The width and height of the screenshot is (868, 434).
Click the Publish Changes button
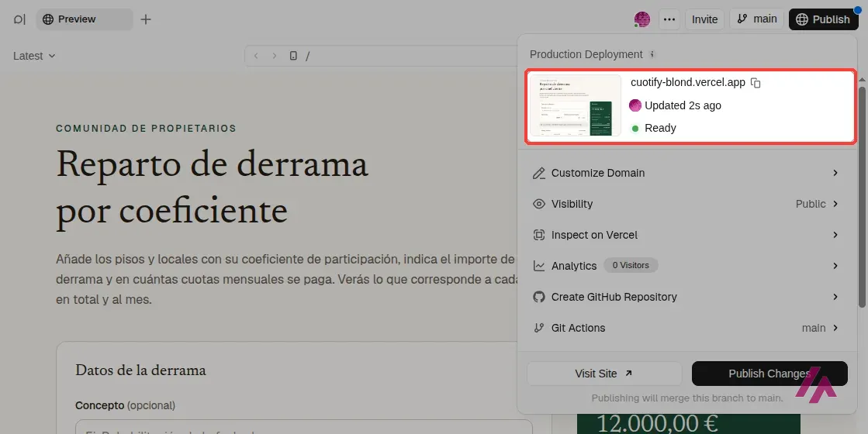click(x=769, y=374)
